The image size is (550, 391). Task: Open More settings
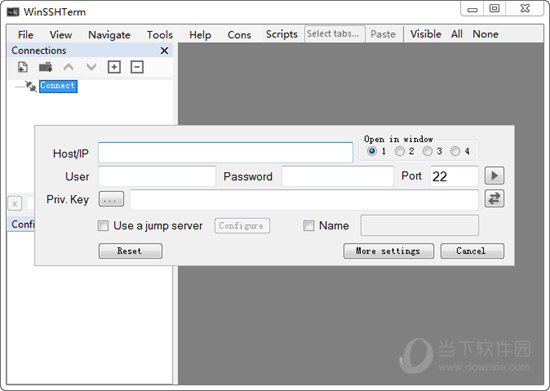coord(388,251)
